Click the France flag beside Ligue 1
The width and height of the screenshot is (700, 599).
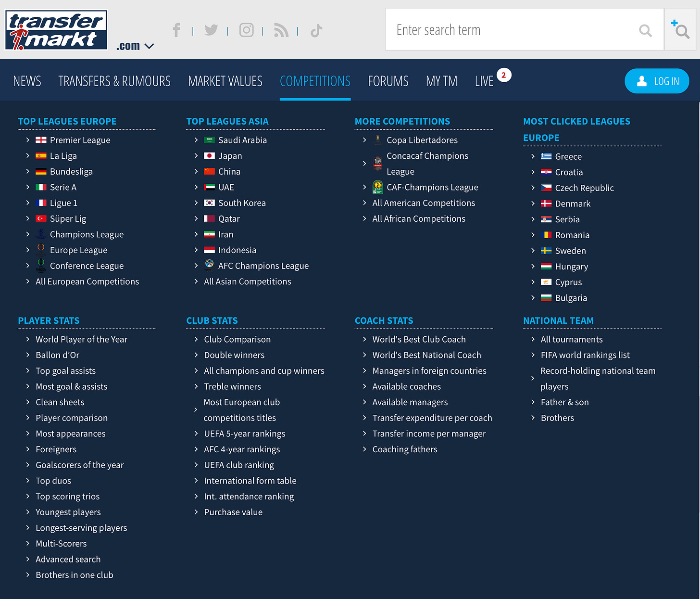coord(41,203)
